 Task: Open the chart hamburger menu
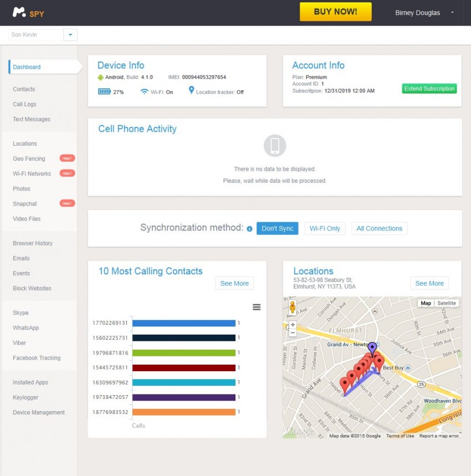(257, 307)
